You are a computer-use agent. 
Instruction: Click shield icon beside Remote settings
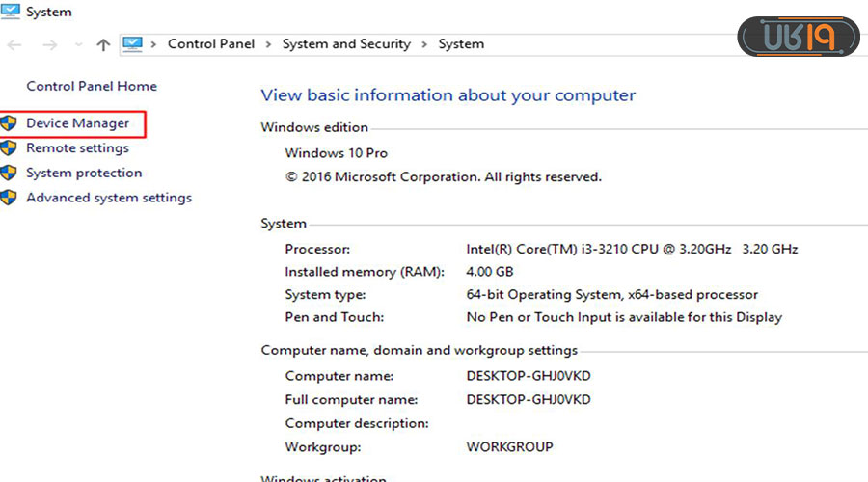[9, 148]
